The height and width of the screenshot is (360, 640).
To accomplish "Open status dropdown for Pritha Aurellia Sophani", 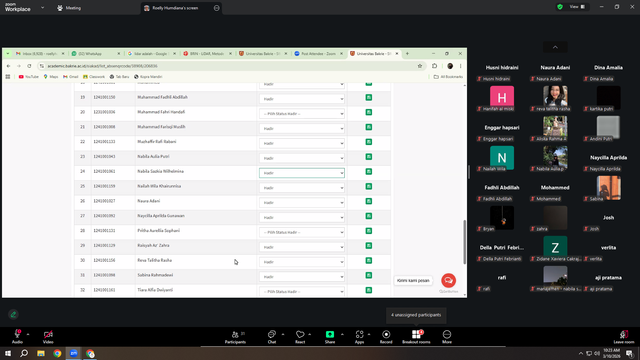I will (x=302, y=232).
